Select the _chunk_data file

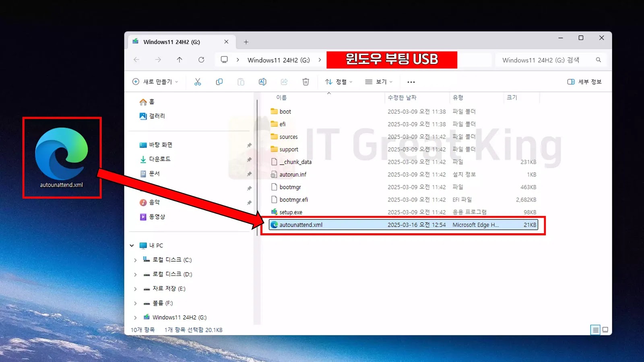[404, 162]
